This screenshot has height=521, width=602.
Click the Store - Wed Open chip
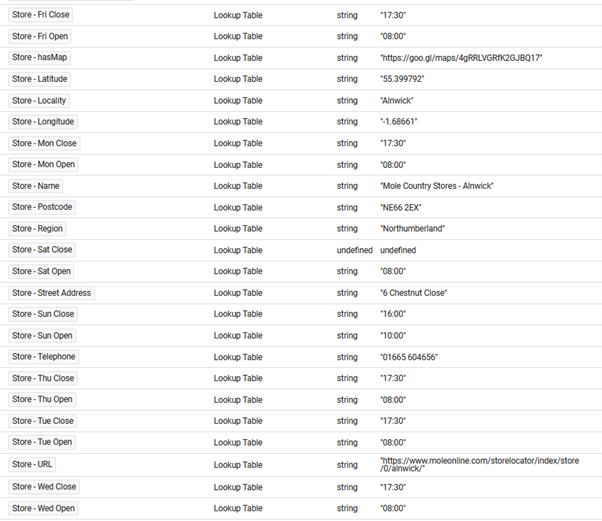43,508
